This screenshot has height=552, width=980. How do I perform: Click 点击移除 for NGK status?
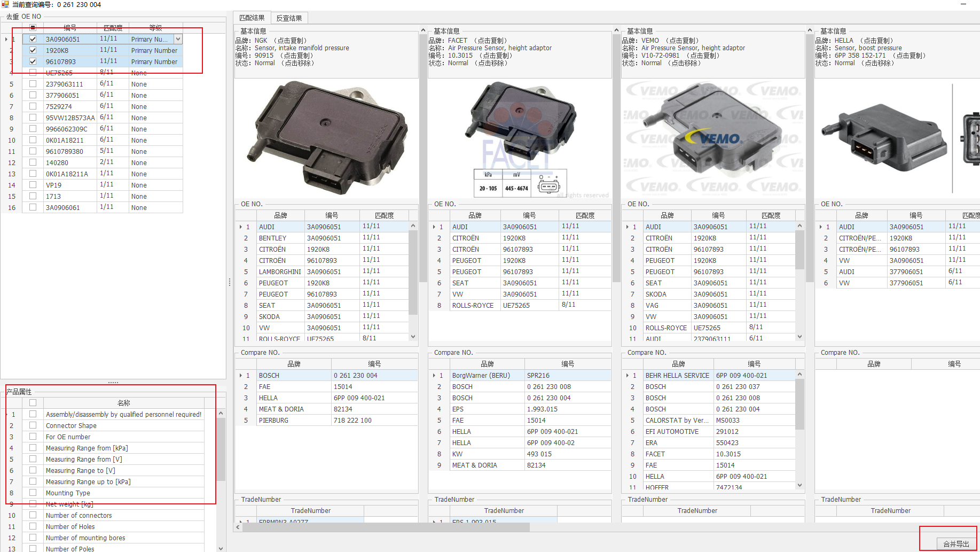pos(297,63)
